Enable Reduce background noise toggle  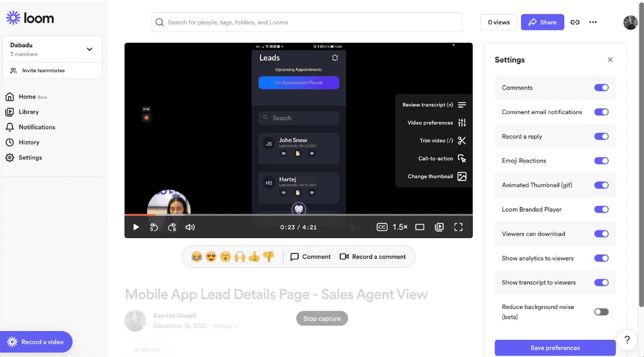pos(601,312)
